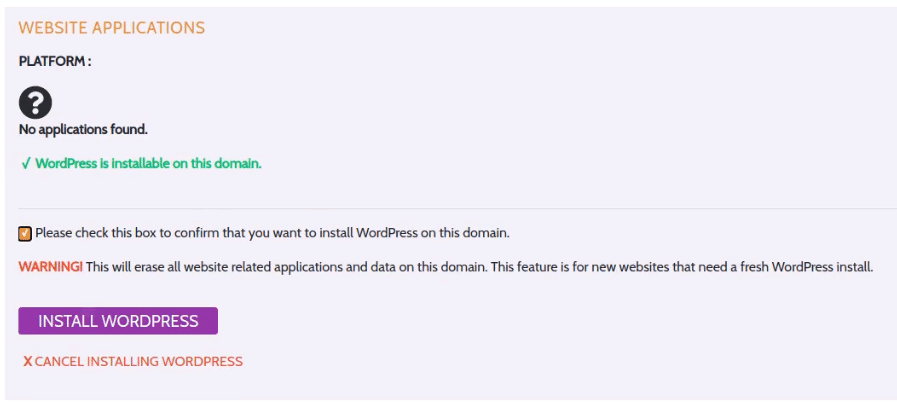Click the red WARNING! label

50,267
